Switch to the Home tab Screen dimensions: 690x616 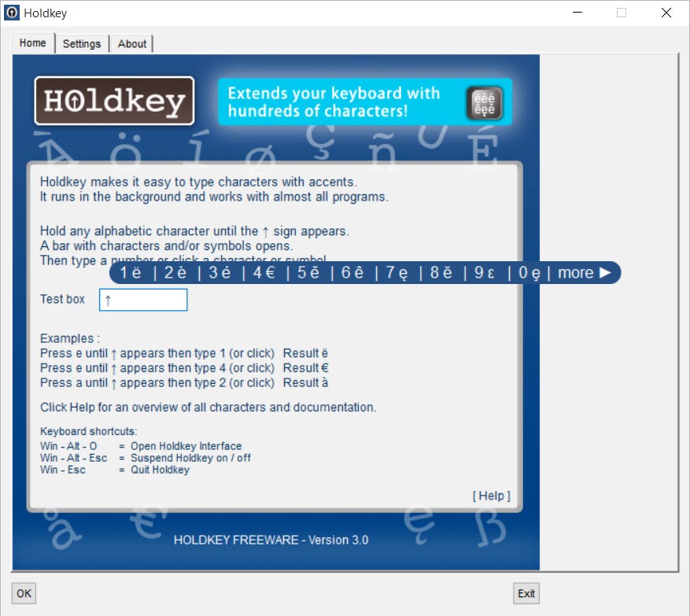coord(33,43)
